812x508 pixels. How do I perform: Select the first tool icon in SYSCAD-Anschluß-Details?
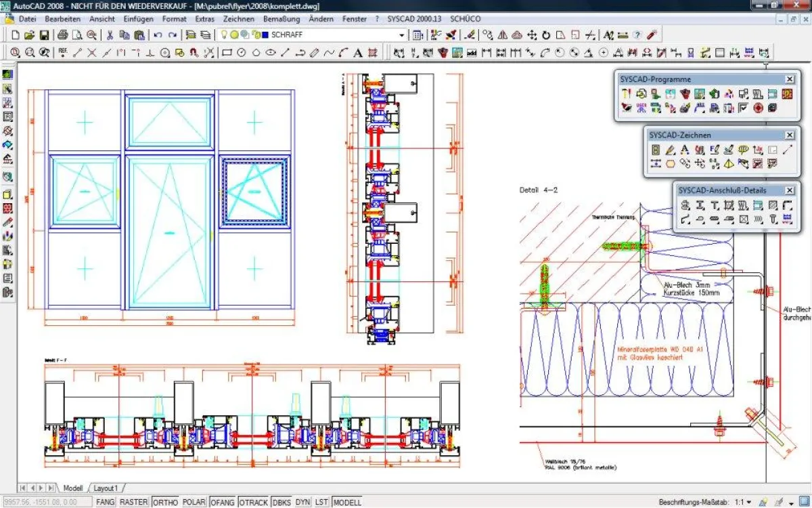[685, 205]
